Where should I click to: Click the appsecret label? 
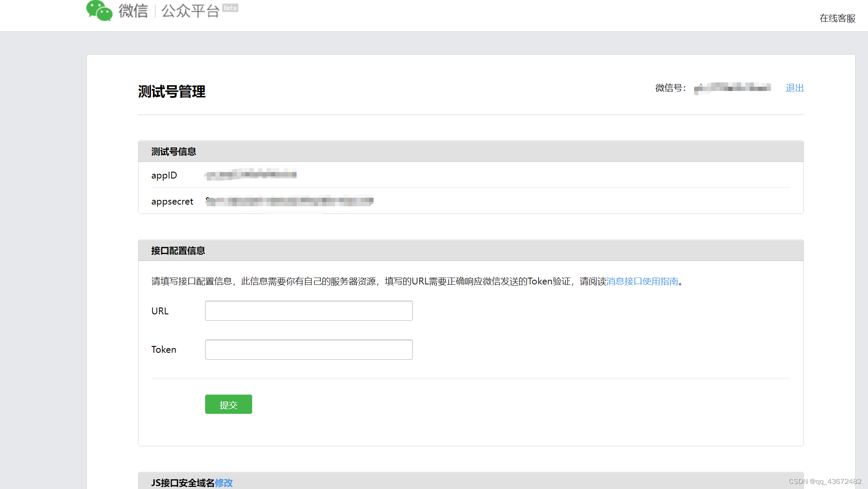[172, 202]
